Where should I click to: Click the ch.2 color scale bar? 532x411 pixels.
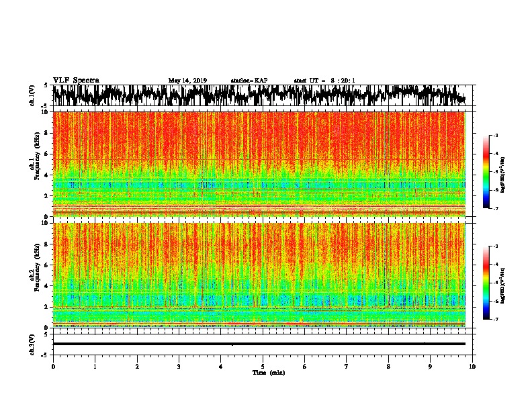[486, 283]
